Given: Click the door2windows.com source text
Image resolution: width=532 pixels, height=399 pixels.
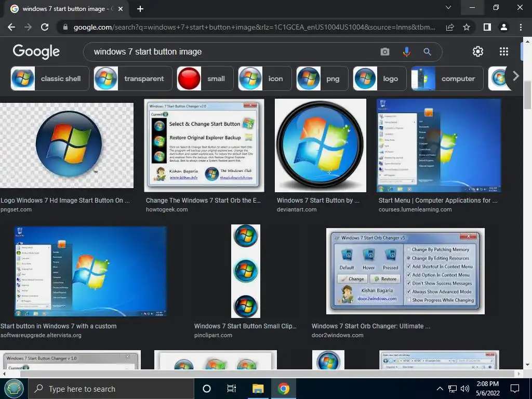Looking at the screenshot, I should click(337, 335).
